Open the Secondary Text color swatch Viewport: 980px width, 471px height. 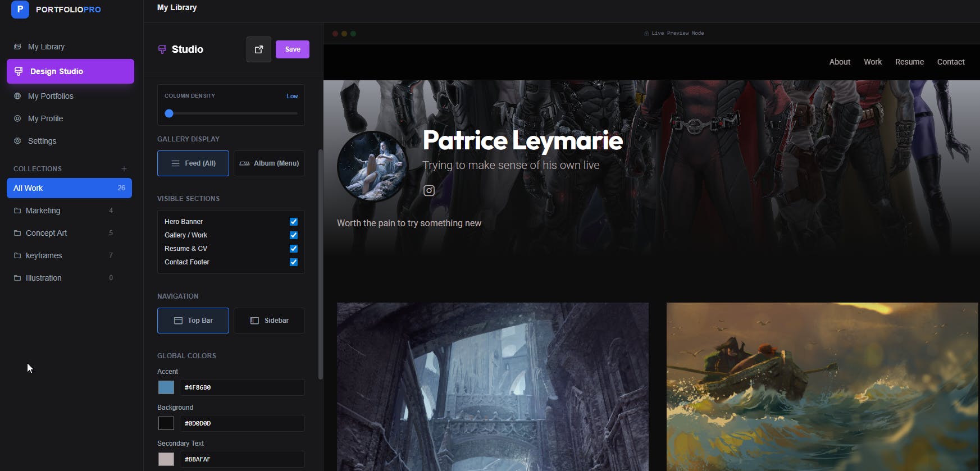(x=166, y=459)
